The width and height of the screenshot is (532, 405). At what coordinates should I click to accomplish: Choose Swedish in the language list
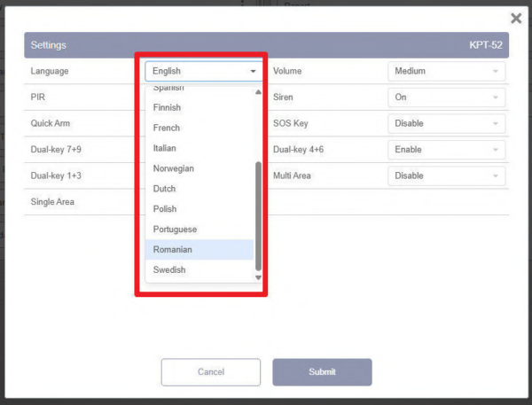(199, 270)
